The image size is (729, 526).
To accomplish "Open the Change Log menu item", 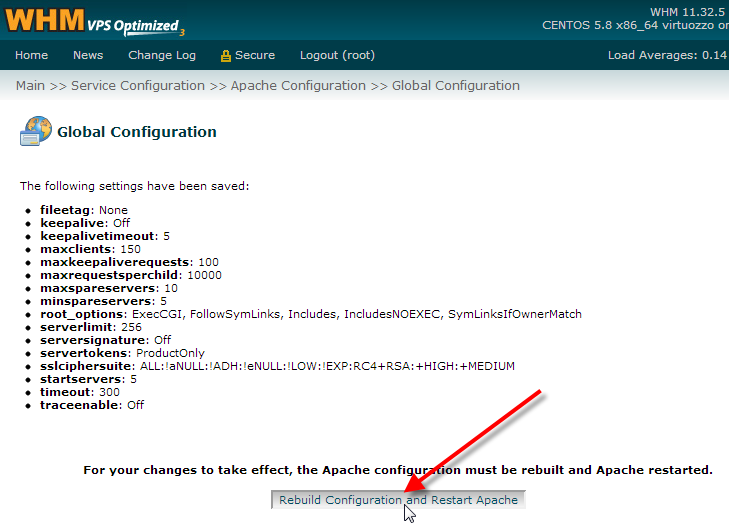I will tap(162, 55).
